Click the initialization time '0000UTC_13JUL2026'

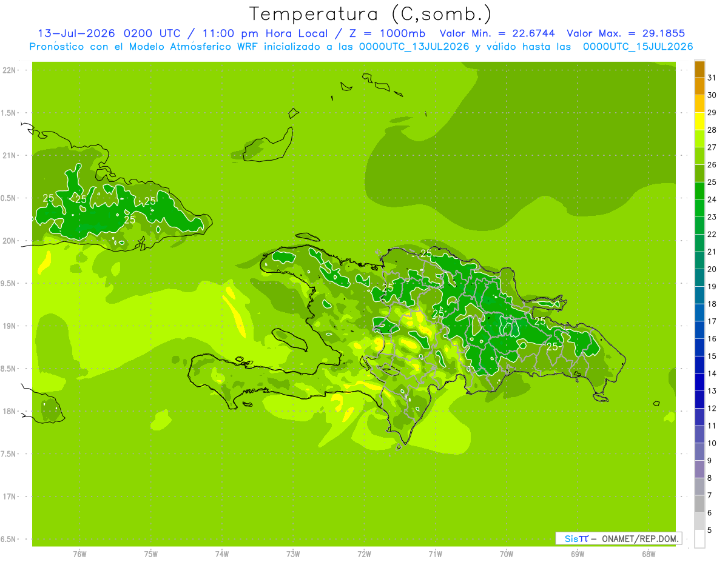[414, 47]
